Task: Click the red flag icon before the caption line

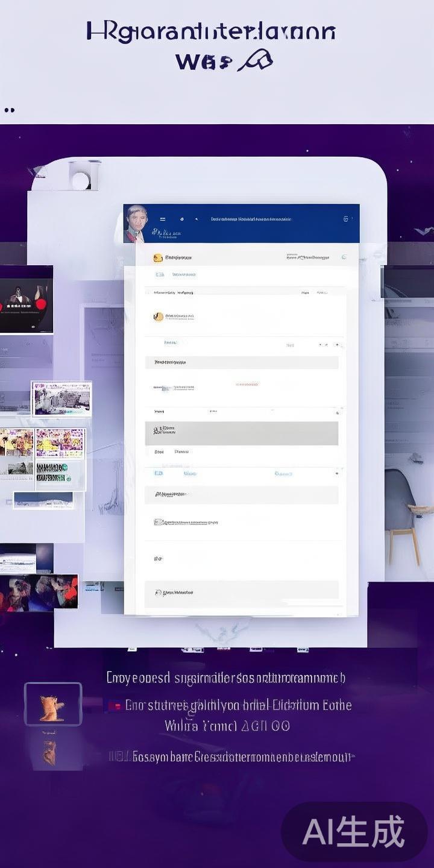Action: (115, 705)
